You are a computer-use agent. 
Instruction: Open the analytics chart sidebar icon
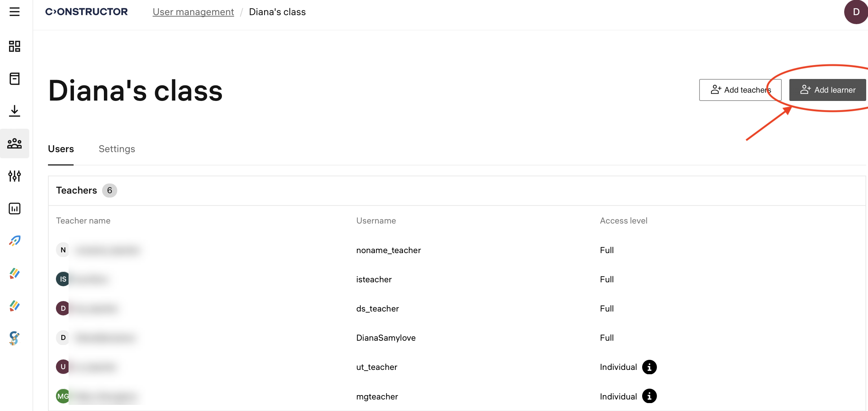[x=14, y=208]
